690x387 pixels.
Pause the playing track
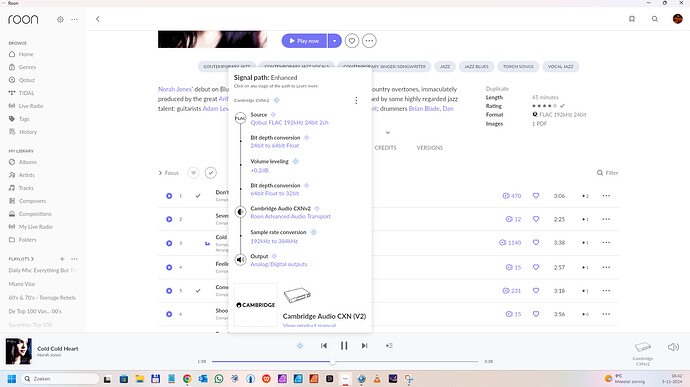click(x=344, y=346)
